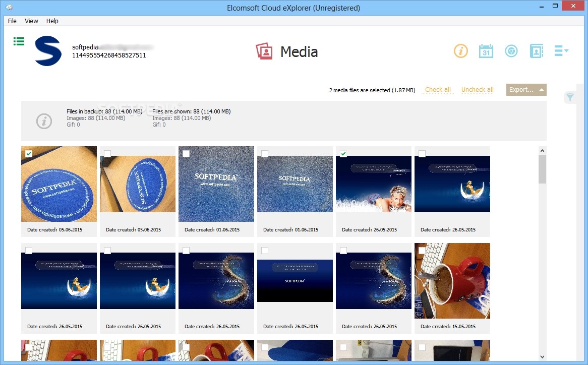Open the Chrome browser data icon
This screenshot has width=588, height=365.
click(511, 50)
